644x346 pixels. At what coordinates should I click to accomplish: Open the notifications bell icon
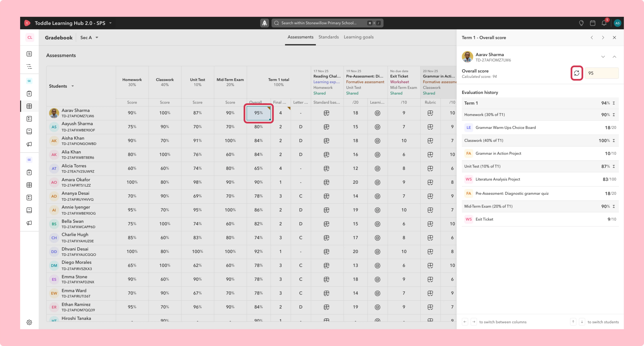tap(604, 23)
